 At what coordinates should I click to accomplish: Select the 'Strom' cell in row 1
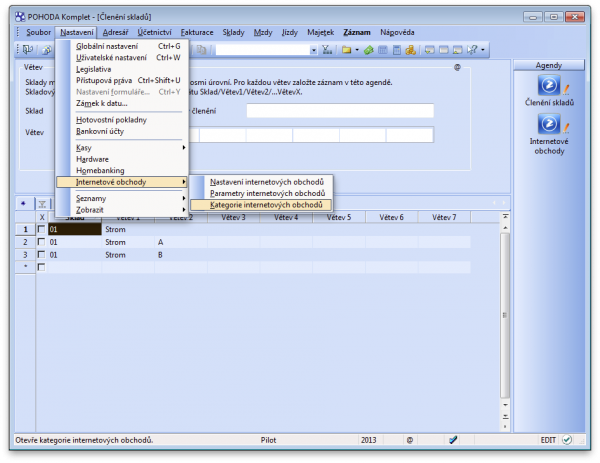128,230
